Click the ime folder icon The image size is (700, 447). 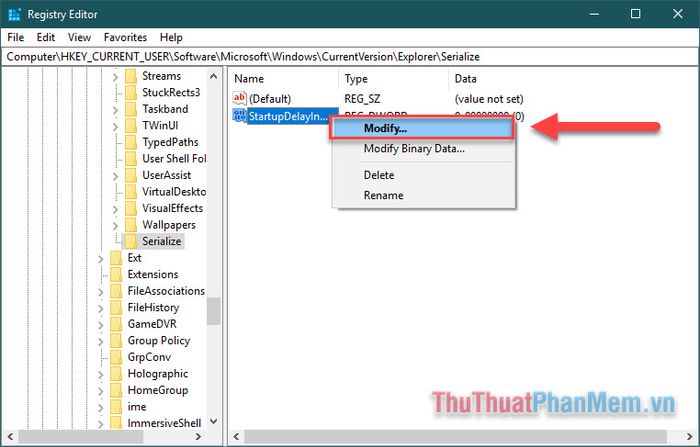coord(116,407)
